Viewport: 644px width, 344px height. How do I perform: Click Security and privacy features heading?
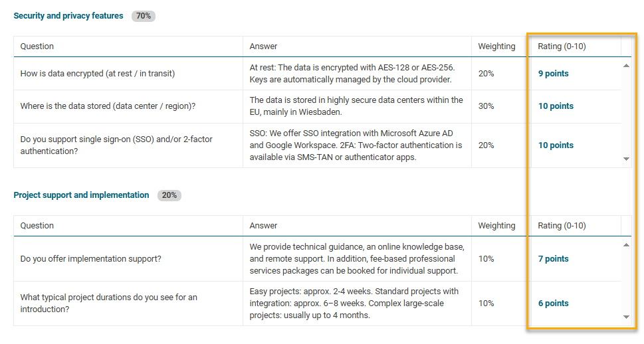coord(68,16)
